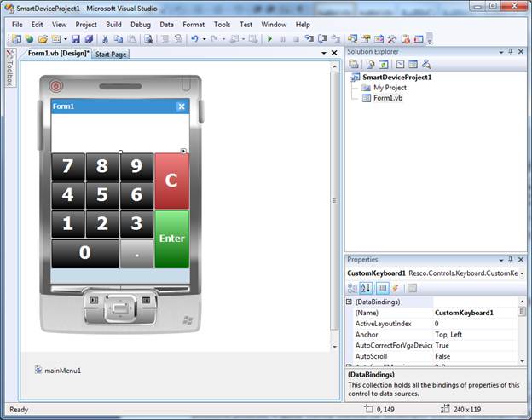The height and width of the screenshot is (420, 532).
Task: Click the New Project toolbar icon
Action: pyautogui.click(x=16, y=39)
